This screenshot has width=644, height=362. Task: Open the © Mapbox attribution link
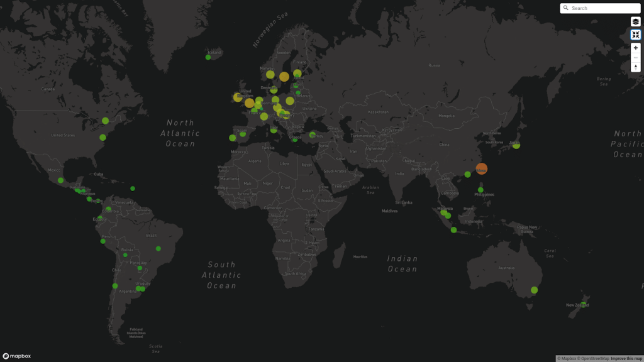coord(567,359)
